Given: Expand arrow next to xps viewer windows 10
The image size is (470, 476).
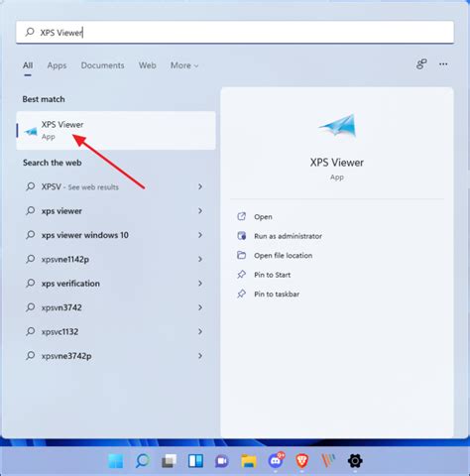Looking at the screenshot, I should tap(200, 235).
